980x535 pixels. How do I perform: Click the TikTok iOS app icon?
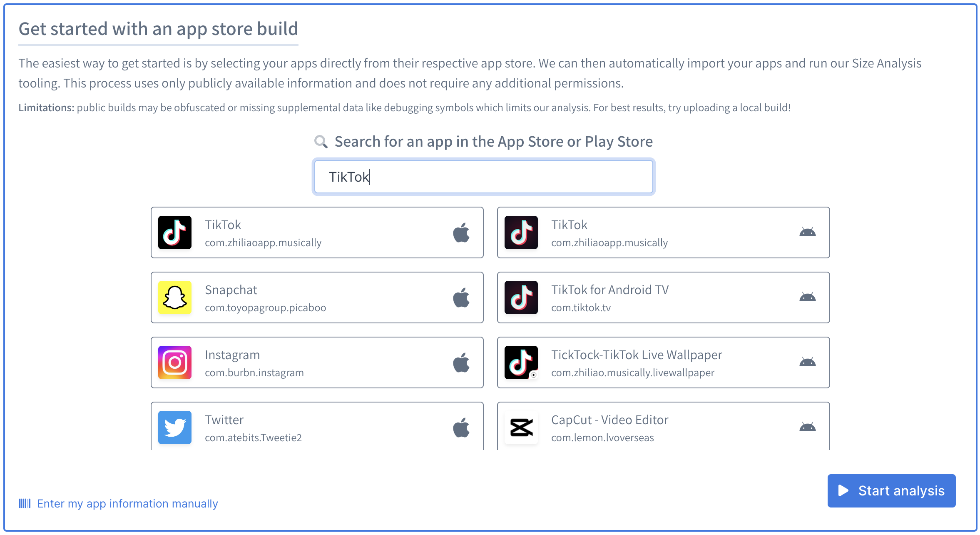[x=175, y=232]
